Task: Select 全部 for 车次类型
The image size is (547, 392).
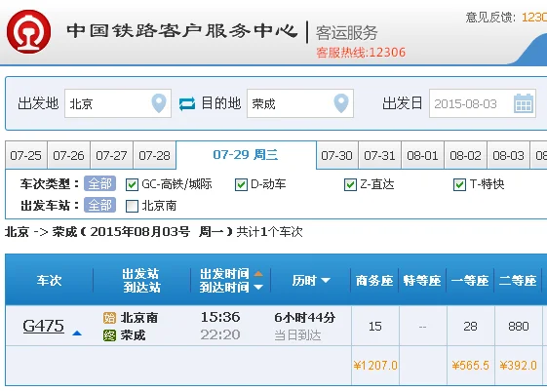Action: point(99,183)
